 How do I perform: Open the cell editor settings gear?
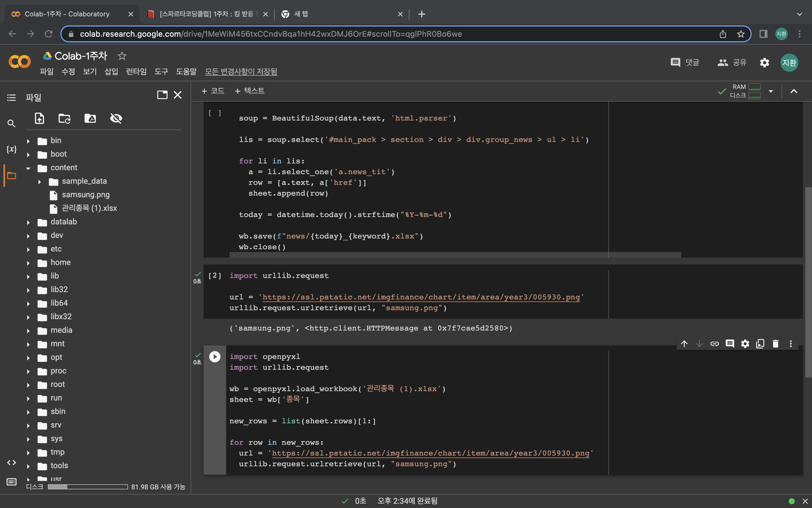coord(745,344)
